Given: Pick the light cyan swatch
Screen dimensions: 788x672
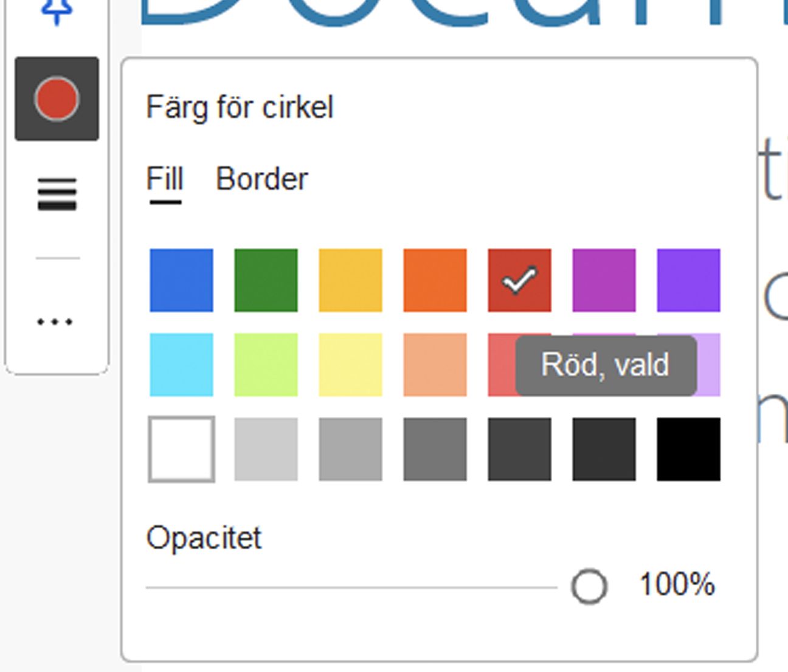Looking at the screenshot, I should pos(181,365).
